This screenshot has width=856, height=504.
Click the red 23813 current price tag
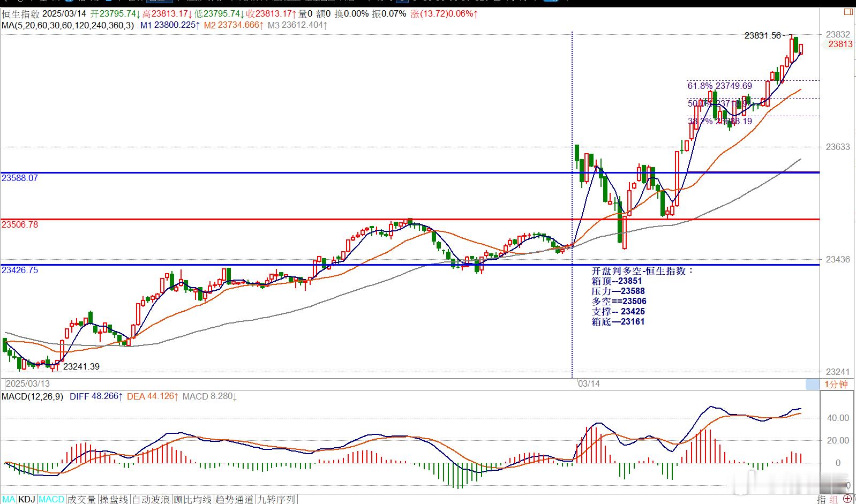click(x=840, y=44)
